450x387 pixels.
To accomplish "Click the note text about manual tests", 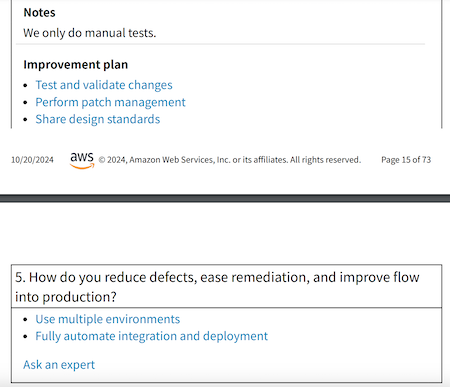I will click(90, 33).
